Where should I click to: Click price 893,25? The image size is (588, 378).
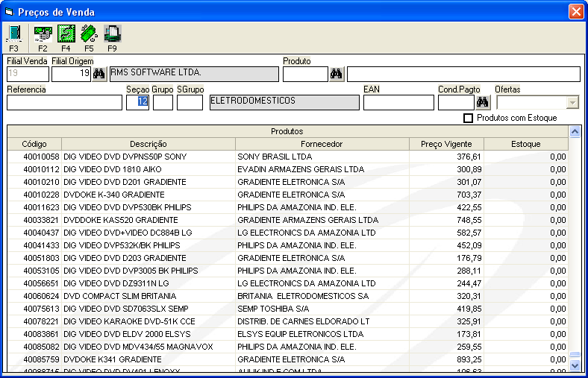click(x=469, y=359)
